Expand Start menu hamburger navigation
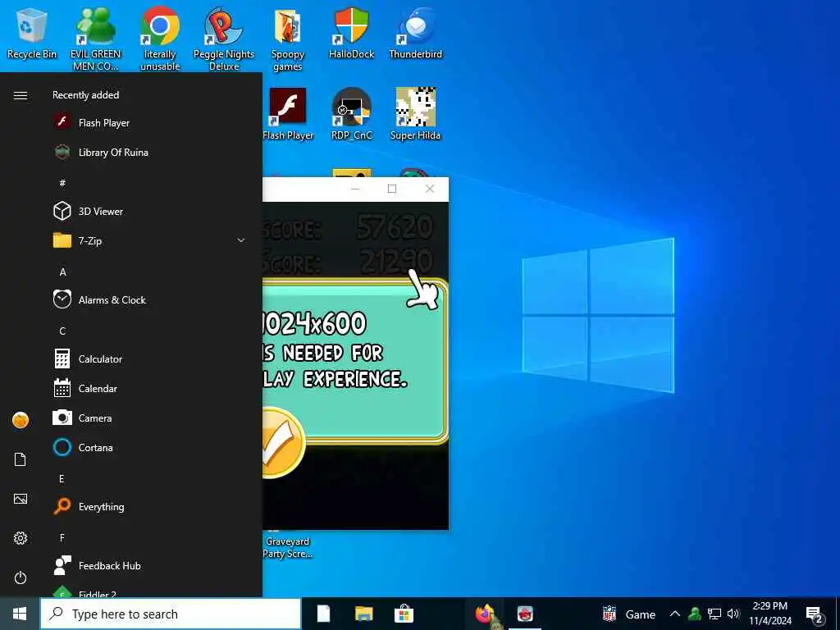Screen dimensions: 840x630 [21, 95]
